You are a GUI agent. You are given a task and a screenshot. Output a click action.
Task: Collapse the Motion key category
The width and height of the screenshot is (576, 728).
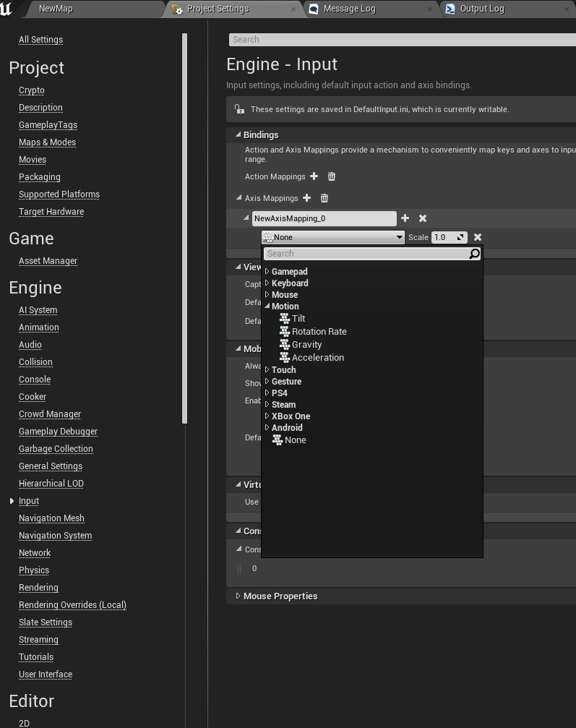(266, 306)
